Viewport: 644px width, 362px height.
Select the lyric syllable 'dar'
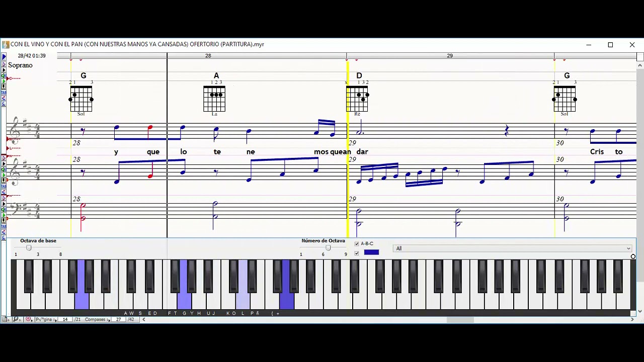(x=362, y=152)
